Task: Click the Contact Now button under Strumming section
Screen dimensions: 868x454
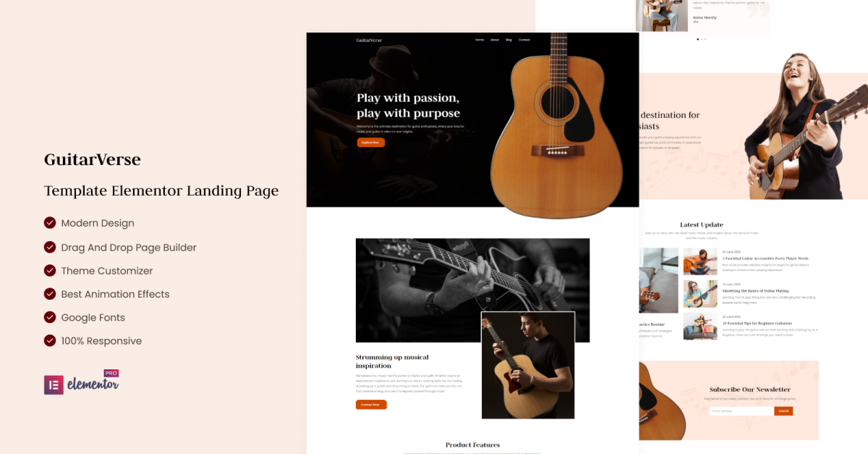Action: (371, 405)
